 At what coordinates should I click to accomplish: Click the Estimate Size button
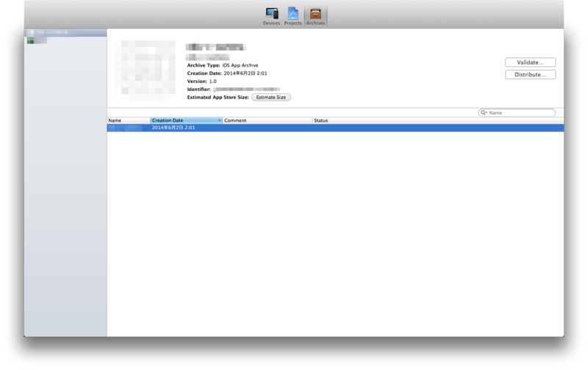(x=270, y=98)
